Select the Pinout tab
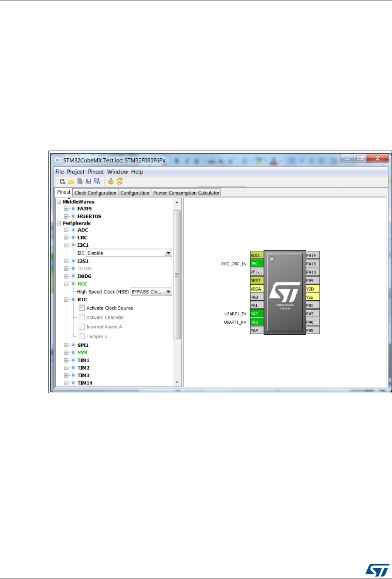The height and width of the screenshot is (579, 392). click(64, 192)
